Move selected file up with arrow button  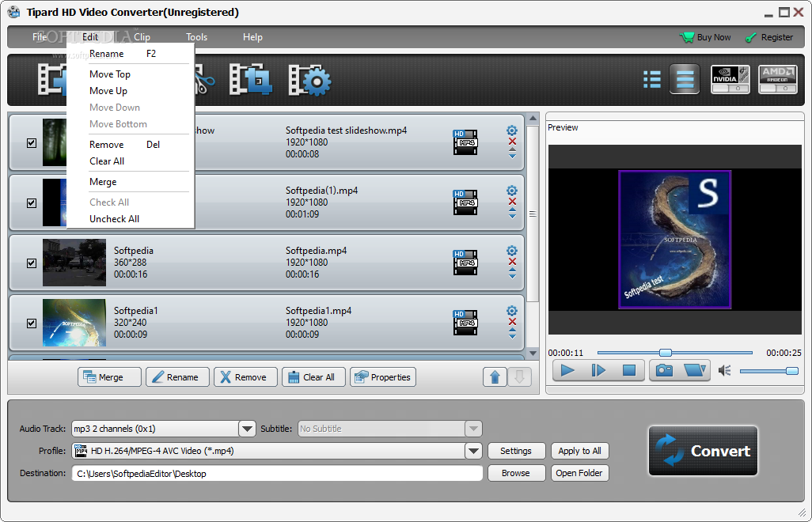[x=495, y=377]
